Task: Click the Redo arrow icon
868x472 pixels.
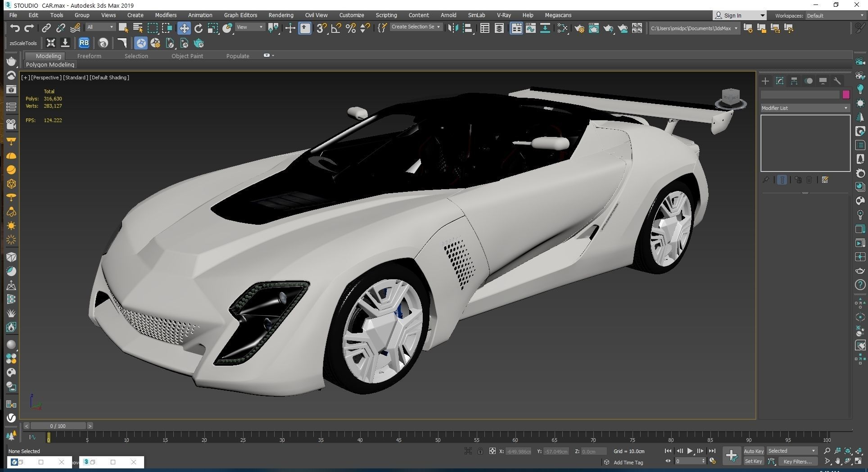Action: [29, 28]
